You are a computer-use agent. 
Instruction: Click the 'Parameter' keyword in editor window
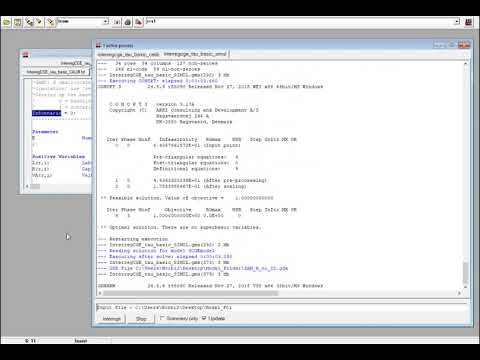pyautogui.click(x=45, y=132)
